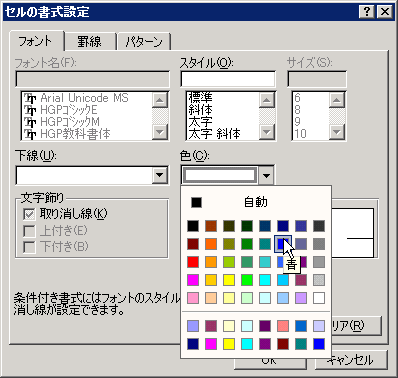This screenshot has width=398, height=378.
Task: Click the サイズ(S) text input field
Action: tap(317, 79)
